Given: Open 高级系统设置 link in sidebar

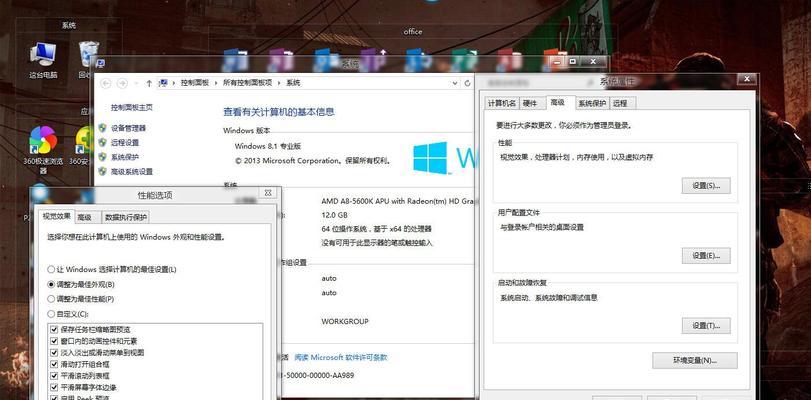Looking at the screenshot, I should (x=132, y=172).
